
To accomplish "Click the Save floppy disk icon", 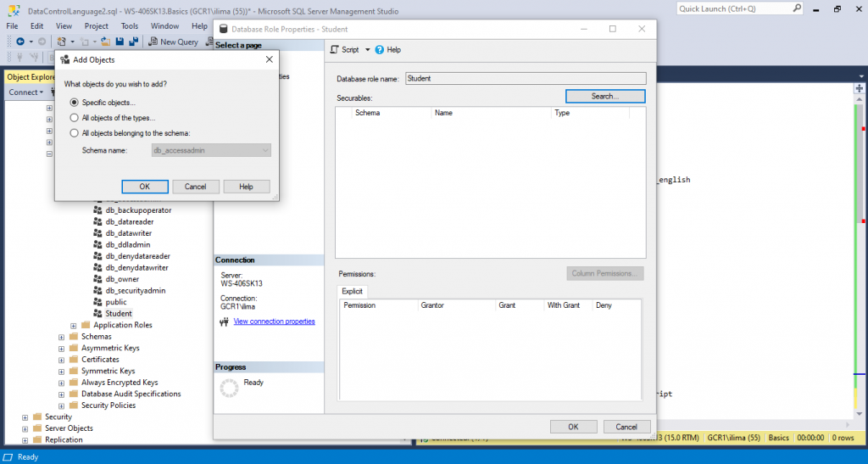I will click(x=120, y=42).
